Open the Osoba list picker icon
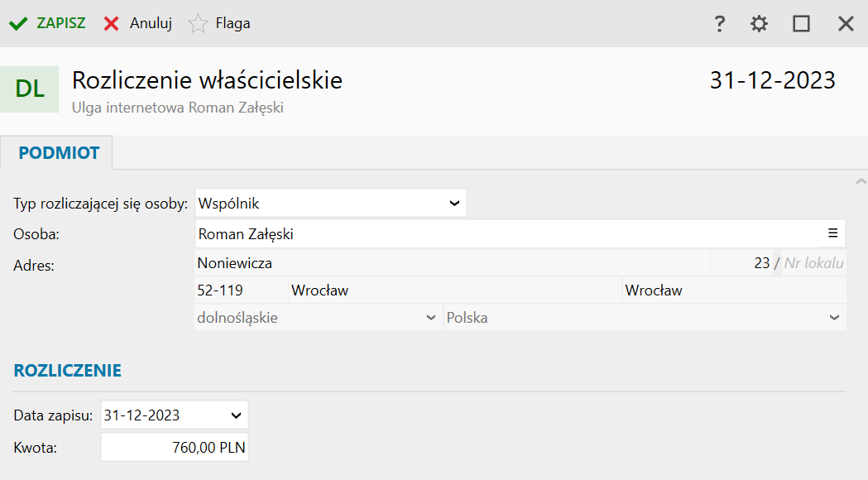The width and height of the screenshot is (868, 480). point(833,233)
